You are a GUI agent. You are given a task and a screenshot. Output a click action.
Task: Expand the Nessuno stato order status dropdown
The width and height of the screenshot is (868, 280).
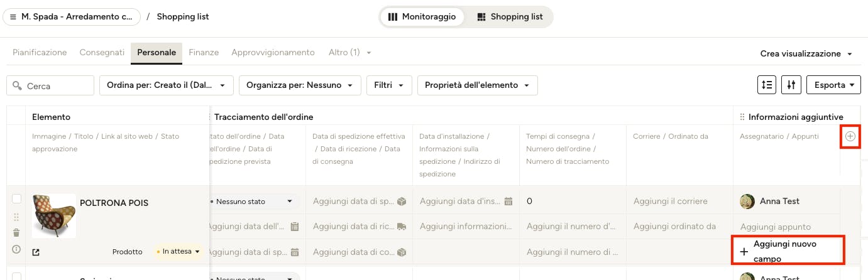[x=253, y=202]
